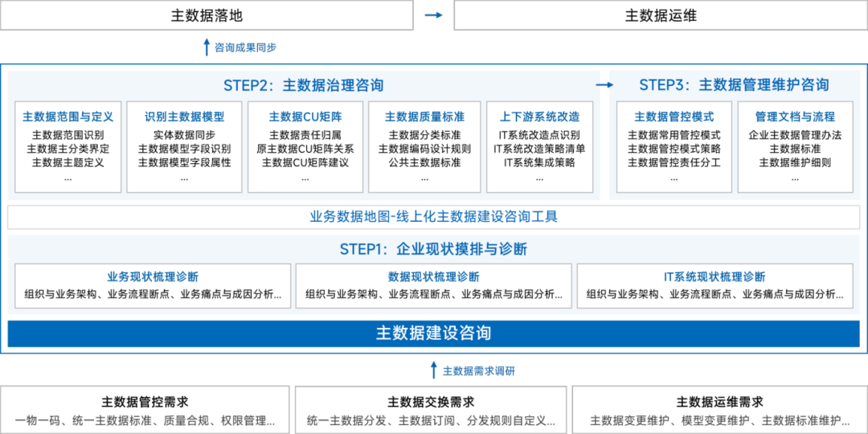Open the 识别主数据模型 card
Screen dimensions: 868x434
(184, 146)
